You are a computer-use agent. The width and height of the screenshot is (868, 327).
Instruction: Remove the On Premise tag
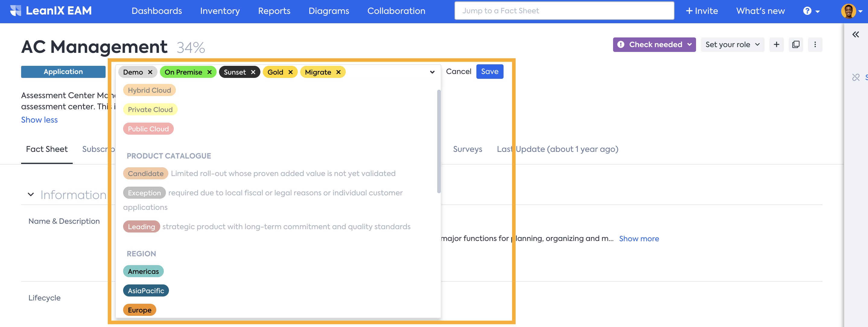209,72
